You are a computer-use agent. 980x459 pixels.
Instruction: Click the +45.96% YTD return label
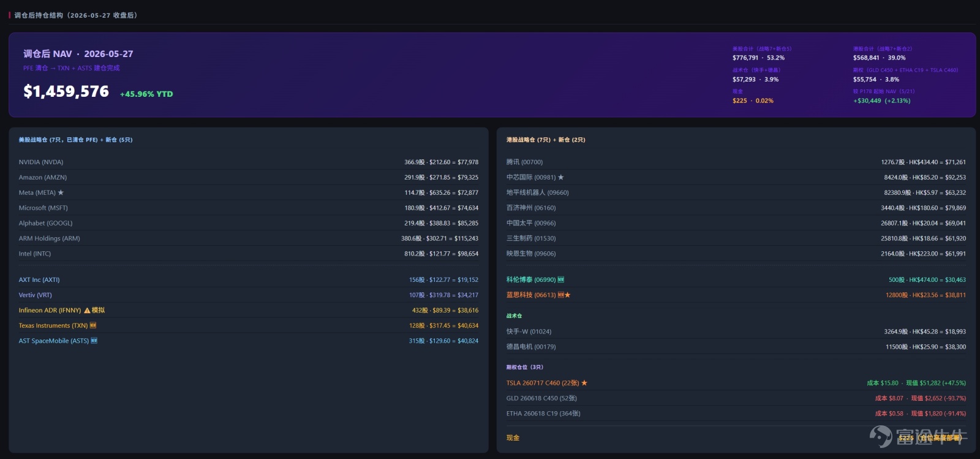(x=146, y=94)
